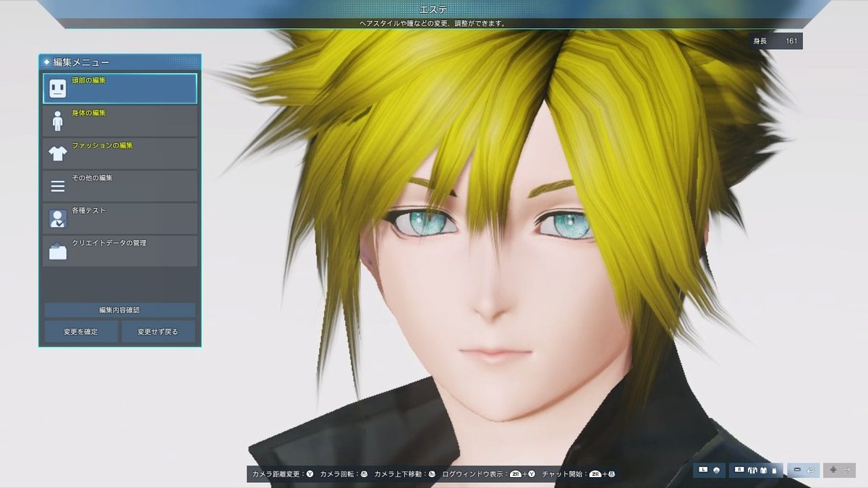
Task: Click the R-button outfit display icons
Action: 756,470
